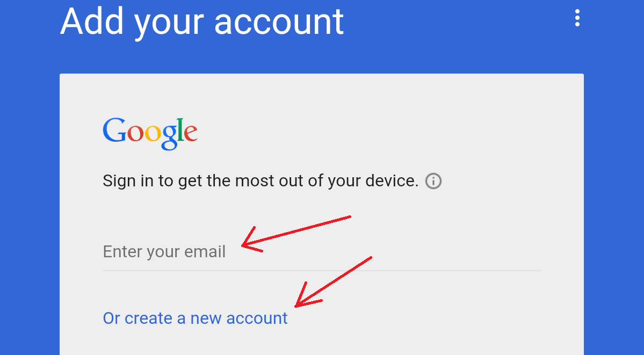This screenshot has width=644, height=355.
Task: Click the red arrowhead pointing at email field
Action: pyautogui.click(x=251, y=241)
